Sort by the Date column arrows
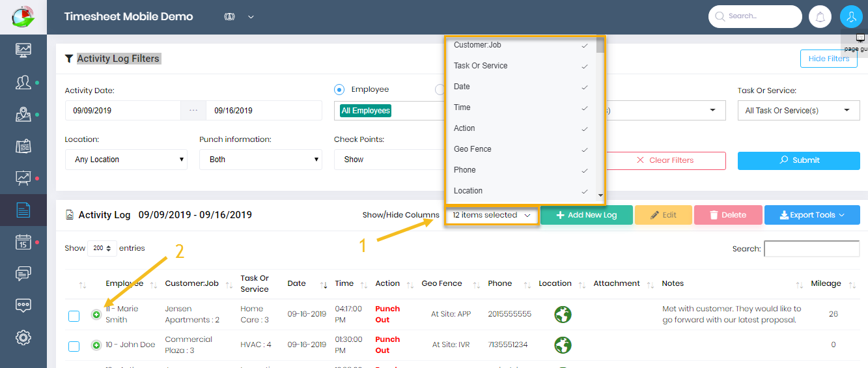This screenshot has width=868, height=368. pyautogui.click(x=324, y=285)
